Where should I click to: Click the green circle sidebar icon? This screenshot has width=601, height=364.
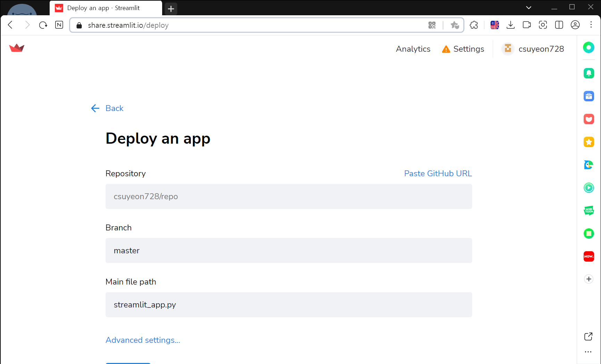[x=589, y=48]
